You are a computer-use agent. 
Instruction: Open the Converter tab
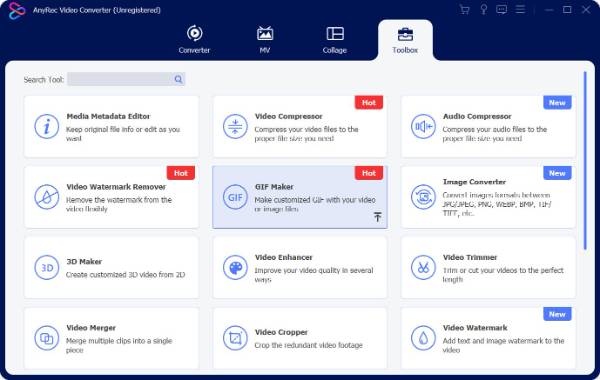[x=194, y=39]
